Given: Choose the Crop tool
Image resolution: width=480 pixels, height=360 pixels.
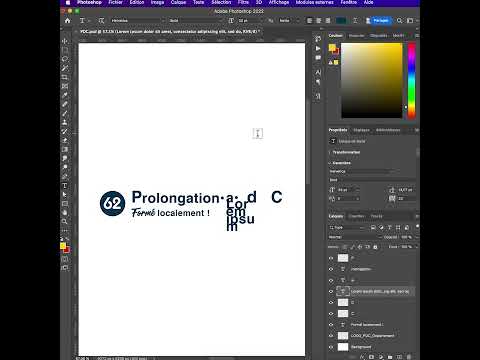Looking at the screenshot, I should coord(65,77).
